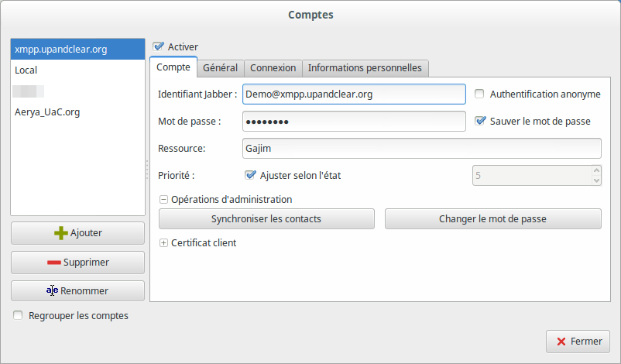Decrease priority with the down arrow

[596, 180]
